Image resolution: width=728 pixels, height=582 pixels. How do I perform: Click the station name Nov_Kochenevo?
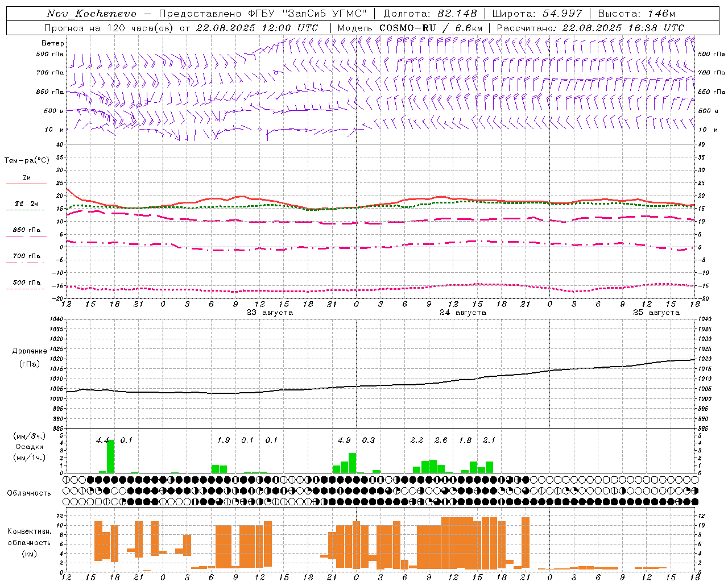click(x=91, y=14)
